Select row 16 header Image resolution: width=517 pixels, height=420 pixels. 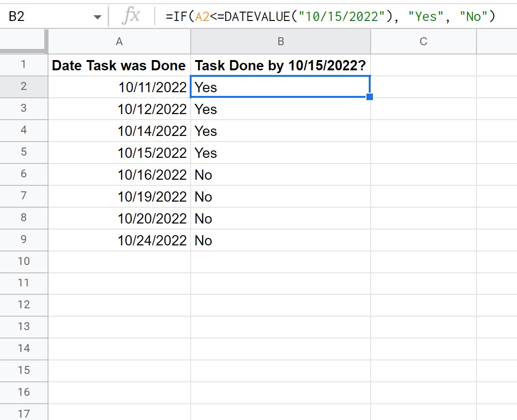24,393
